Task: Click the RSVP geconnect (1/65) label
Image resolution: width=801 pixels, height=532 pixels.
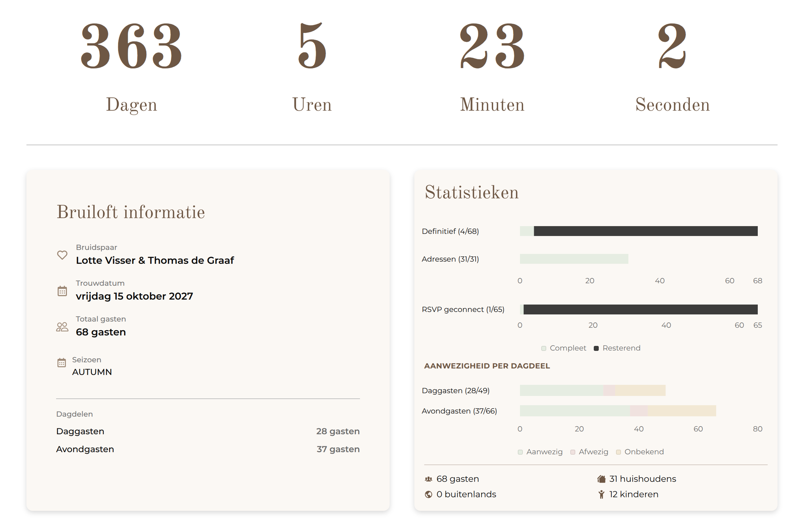Action: (x=463, y=309)
